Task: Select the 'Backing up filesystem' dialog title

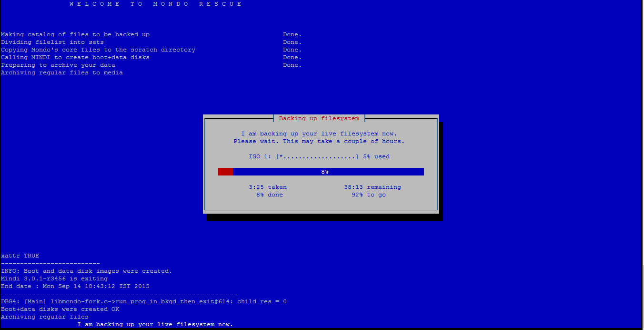Action: 319,118
